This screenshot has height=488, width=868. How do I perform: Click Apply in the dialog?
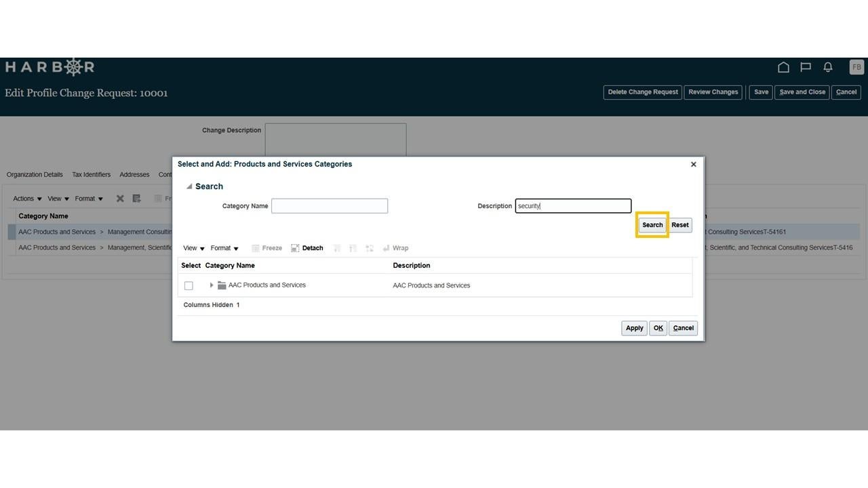(634, 328)
